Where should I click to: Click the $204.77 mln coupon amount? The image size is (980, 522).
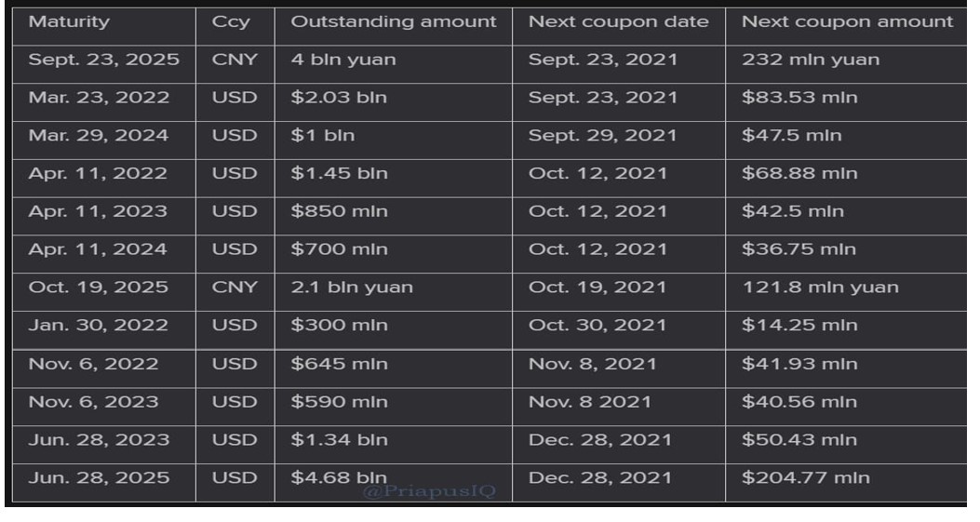click(806, 478)
